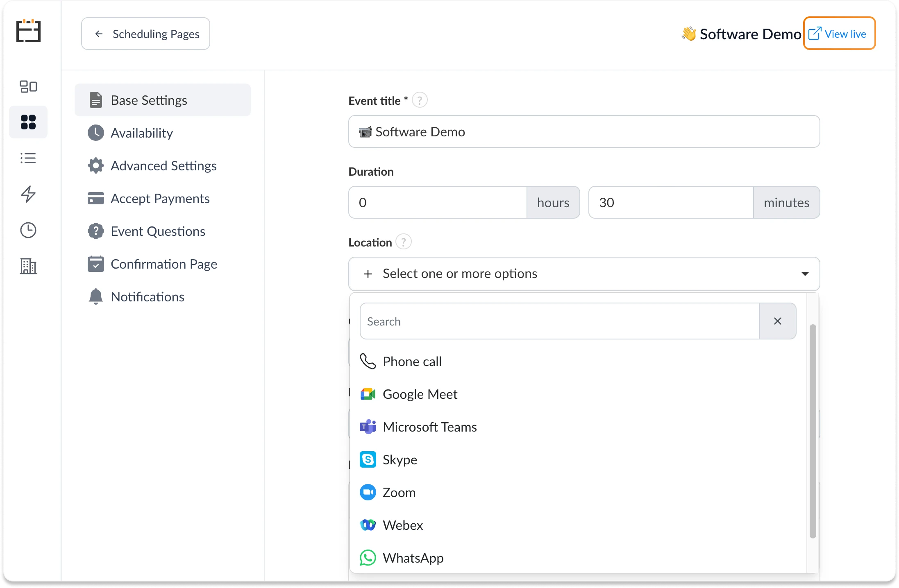This screenshot has width=899, height=588.
Task: Go back via Scheduling Pages button
Action: click(145, 34)
